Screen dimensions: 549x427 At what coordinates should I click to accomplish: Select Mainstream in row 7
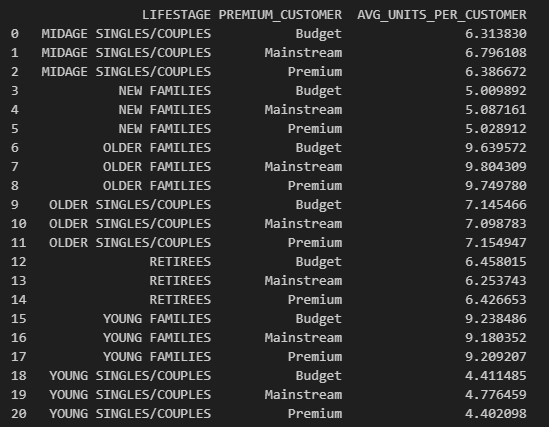tap(303, 167)
